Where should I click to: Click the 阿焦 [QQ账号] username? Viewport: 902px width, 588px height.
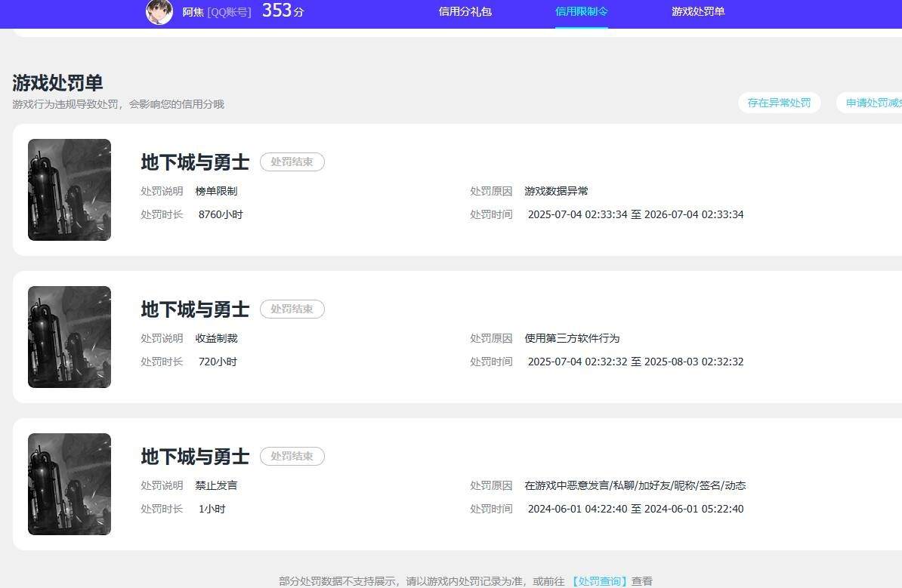(x=217, y=12)
